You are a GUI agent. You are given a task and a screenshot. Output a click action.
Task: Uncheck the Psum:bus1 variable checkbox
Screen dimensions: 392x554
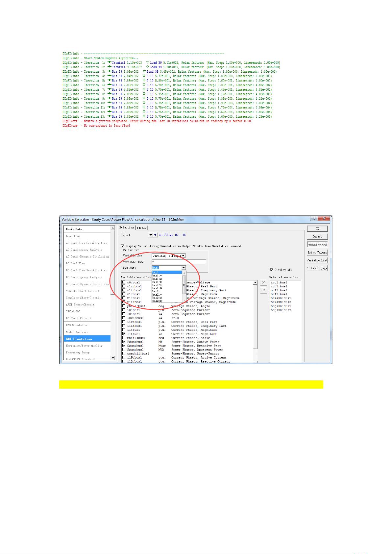coord(124,342)
